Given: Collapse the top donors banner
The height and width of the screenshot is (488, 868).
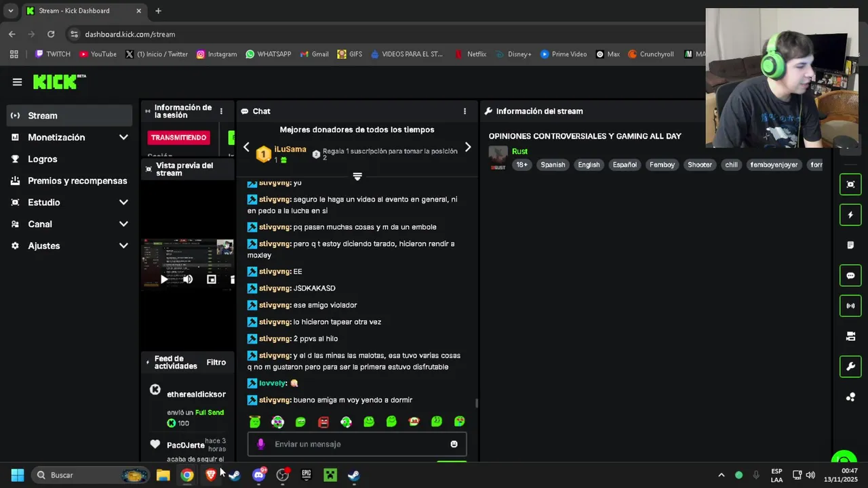Looking at the screenshot, I should point(357,176).
